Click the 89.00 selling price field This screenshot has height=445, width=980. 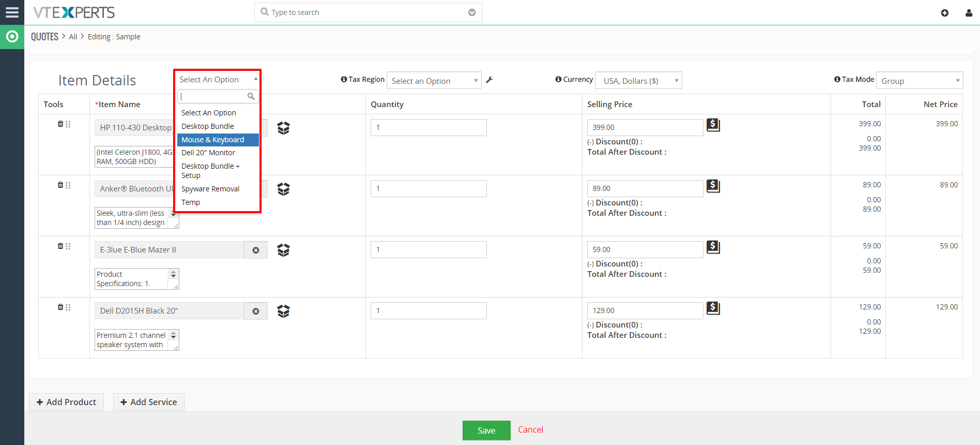pos(645,188)
